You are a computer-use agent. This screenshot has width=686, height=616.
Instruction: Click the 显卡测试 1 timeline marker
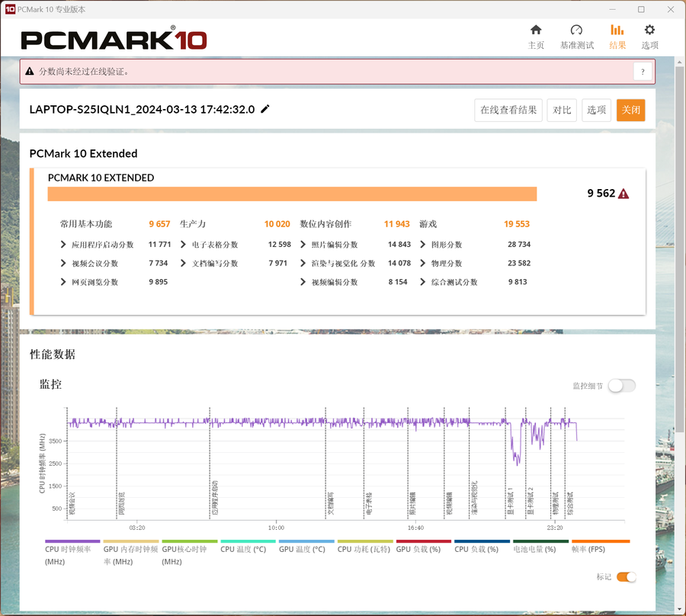tap(510, 501)
